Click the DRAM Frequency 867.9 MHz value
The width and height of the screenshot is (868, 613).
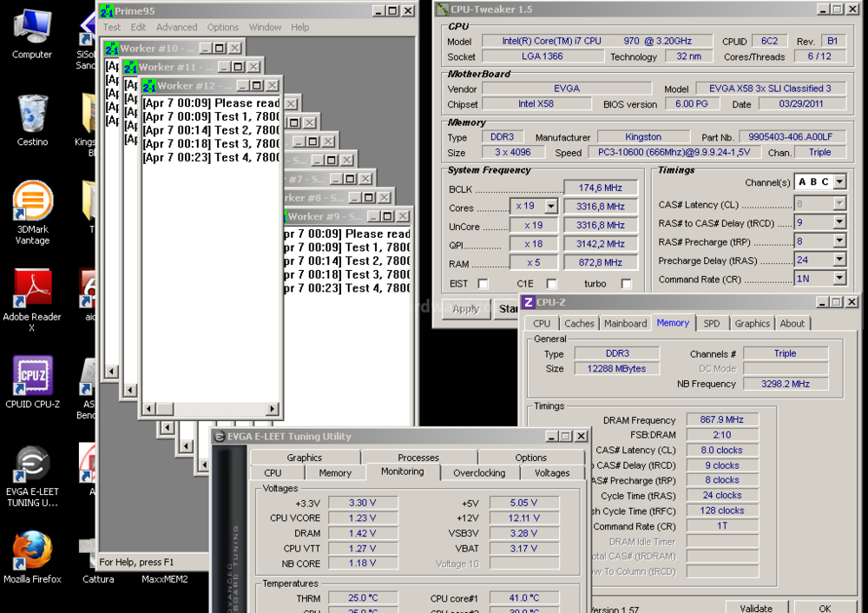(722, 419)
